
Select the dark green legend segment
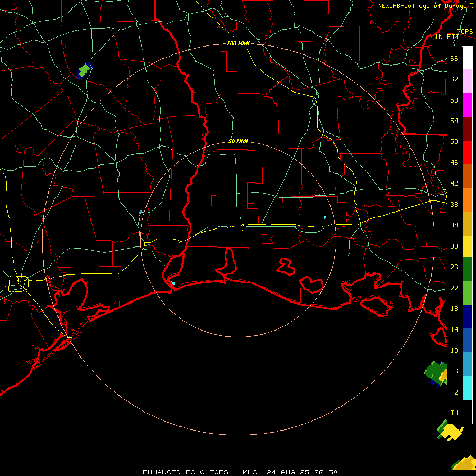[467, 269]
